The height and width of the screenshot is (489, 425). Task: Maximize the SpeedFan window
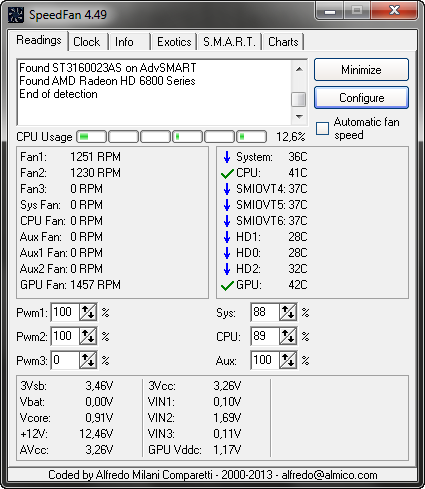[357, 11]
